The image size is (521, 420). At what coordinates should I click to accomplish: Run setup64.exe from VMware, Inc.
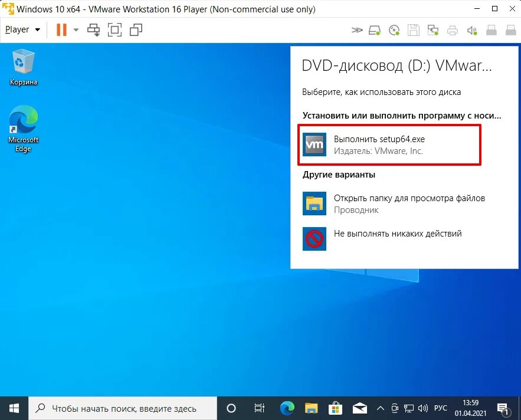pyautogui.click(x=389, y=145)
